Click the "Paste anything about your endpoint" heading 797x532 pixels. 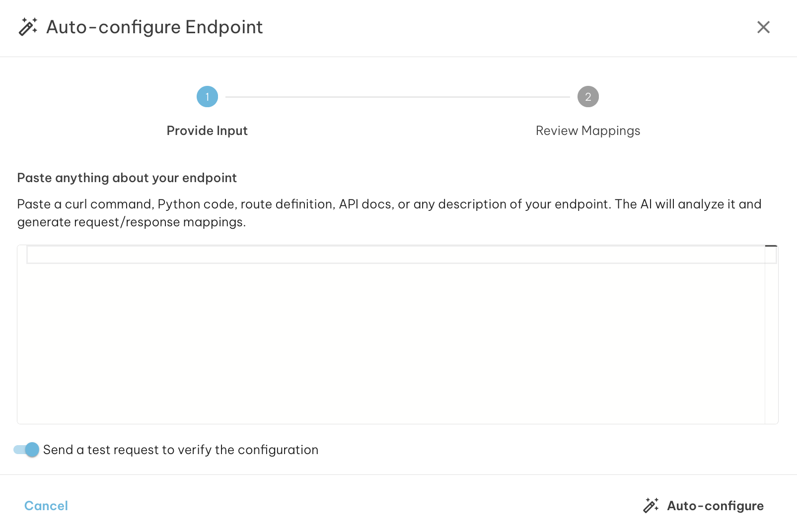coord(127,178)
